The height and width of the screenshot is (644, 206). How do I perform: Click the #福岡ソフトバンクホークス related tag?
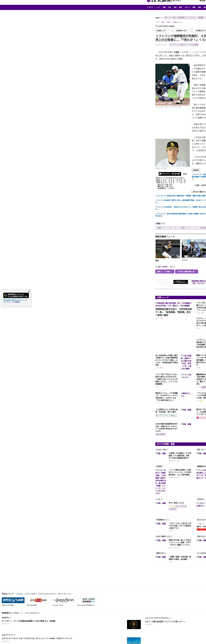(167, 228)
